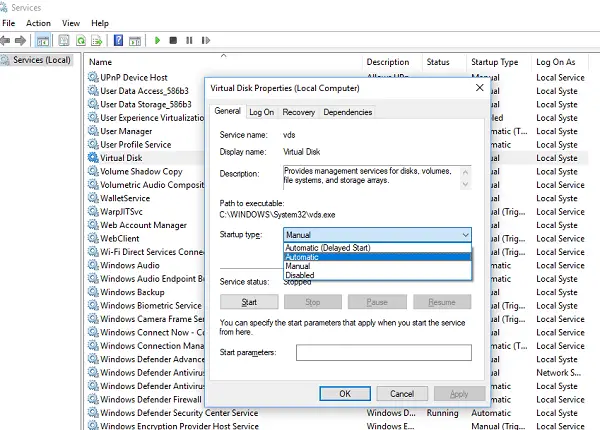
Task: Click the Start parameters text field
Action: point(383,352)
